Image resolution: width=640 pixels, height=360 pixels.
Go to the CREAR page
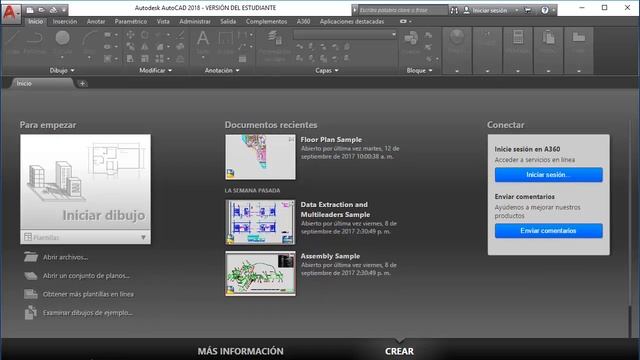pyautogui.click(x=399, y=351)
